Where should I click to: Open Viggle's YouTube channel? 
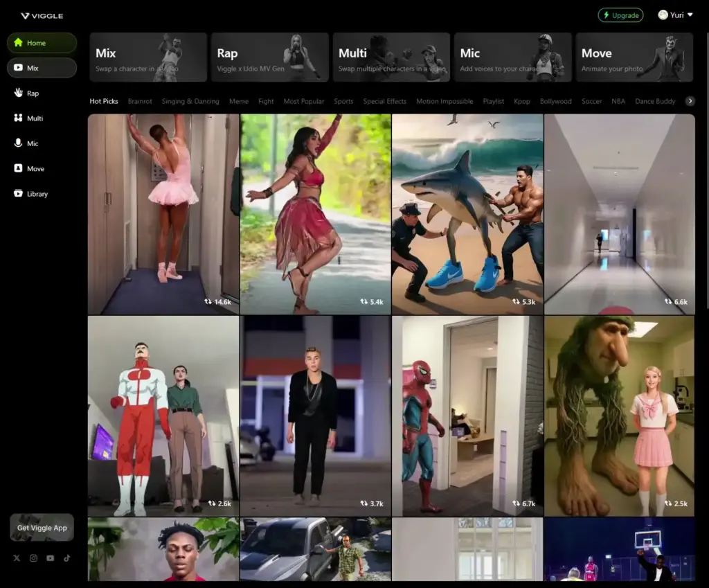point(50,558)
